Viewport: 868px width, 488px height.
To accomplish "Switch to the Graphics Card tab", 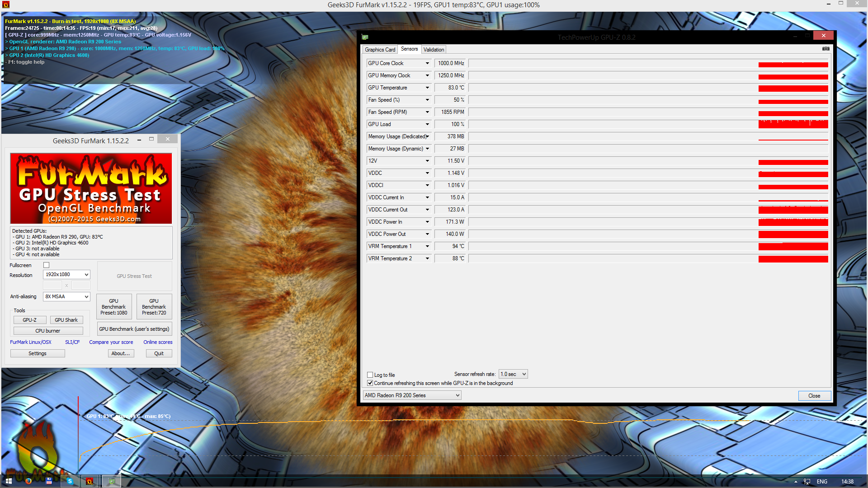I will [380, 50].
